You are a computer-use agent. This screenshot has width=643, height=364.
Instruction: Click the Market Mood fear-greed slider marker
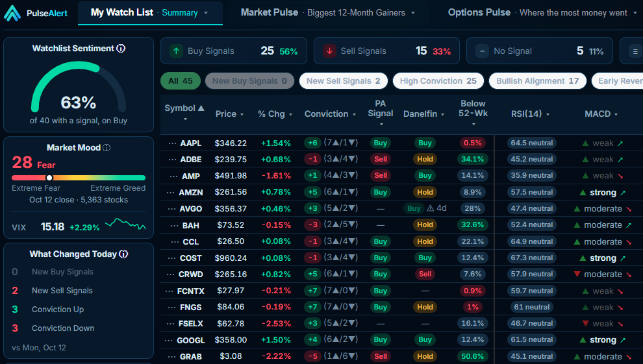(49, 178)
